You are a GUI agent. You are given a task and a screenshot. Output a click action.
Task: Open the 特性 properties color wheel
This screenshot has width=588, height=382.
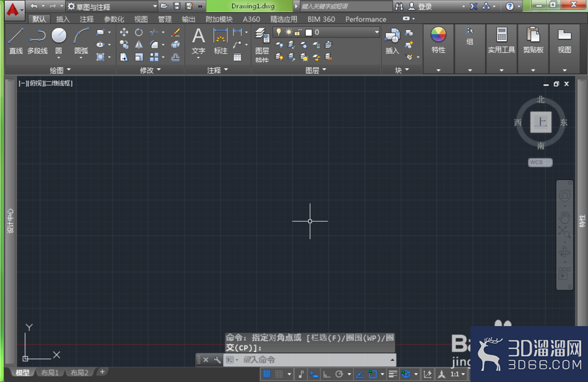pos(438,40)
